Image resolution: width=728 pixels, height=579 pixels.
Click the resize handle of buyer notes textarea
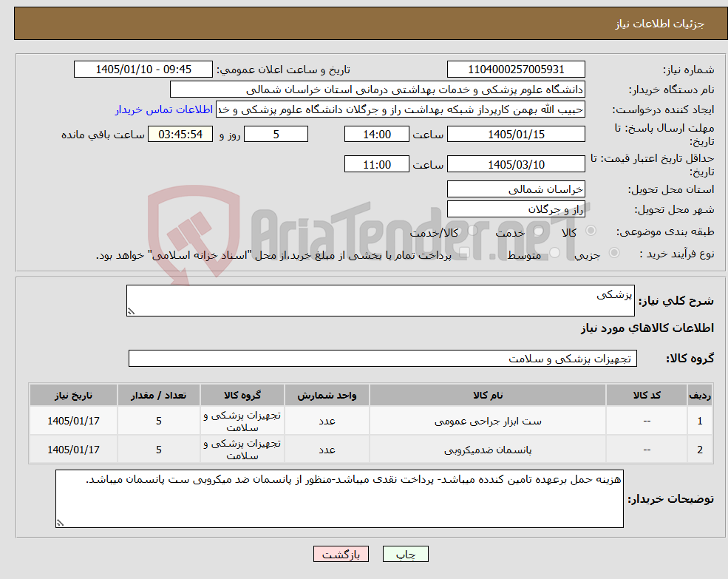tap(60, 523)
